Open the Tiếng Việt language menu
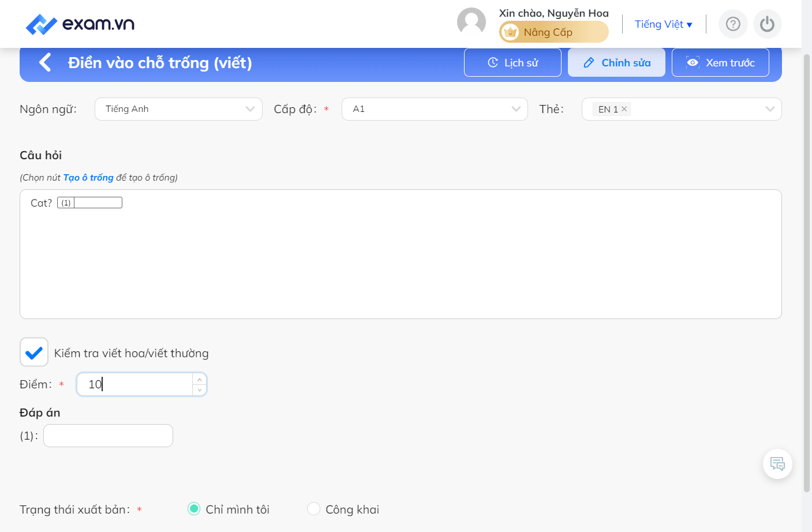Viewport: 812px width, 532px height. 663,24
